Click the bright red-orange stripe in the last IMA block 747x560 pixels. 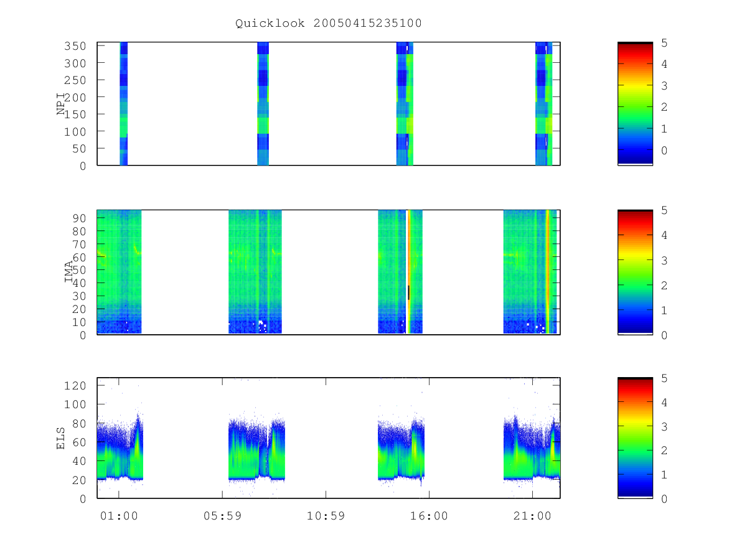coord(548,272)
